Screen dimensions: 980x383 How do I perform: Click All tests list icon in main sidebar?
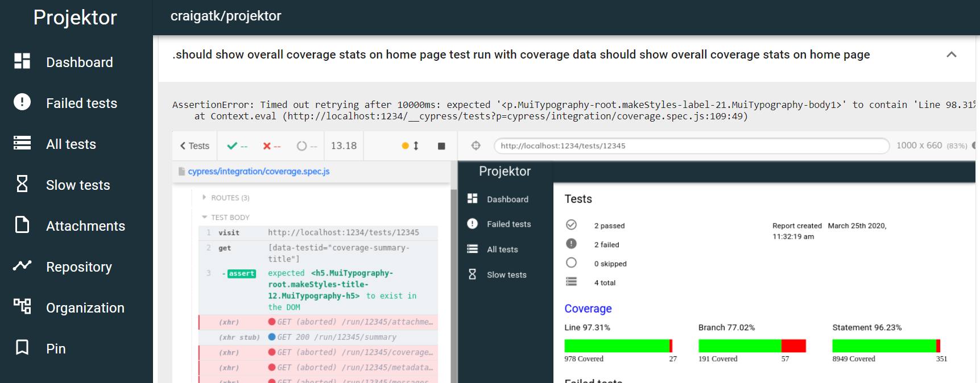click(x=22, y=143)
